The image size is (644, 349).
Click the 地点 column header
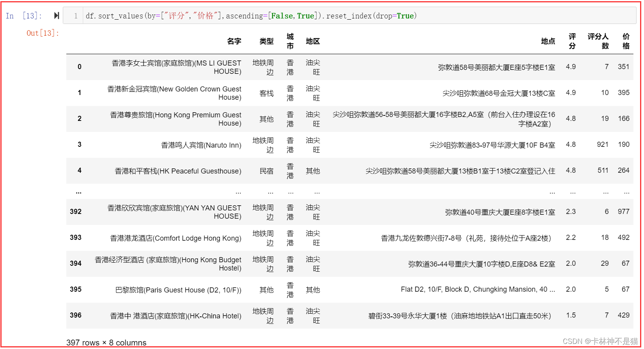pyautogui.click(x=548, y=41)
